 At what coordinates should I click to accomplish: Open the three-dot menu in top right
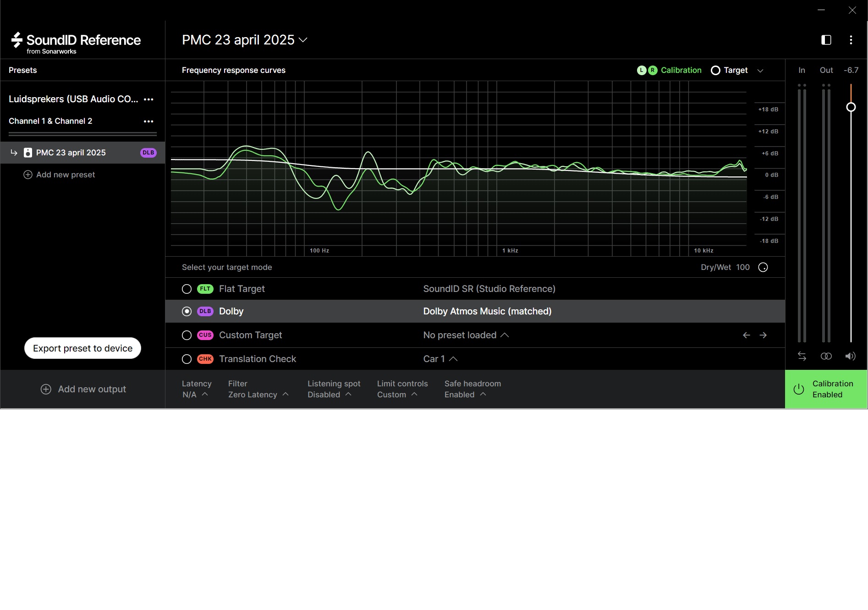tap(851, 40)
